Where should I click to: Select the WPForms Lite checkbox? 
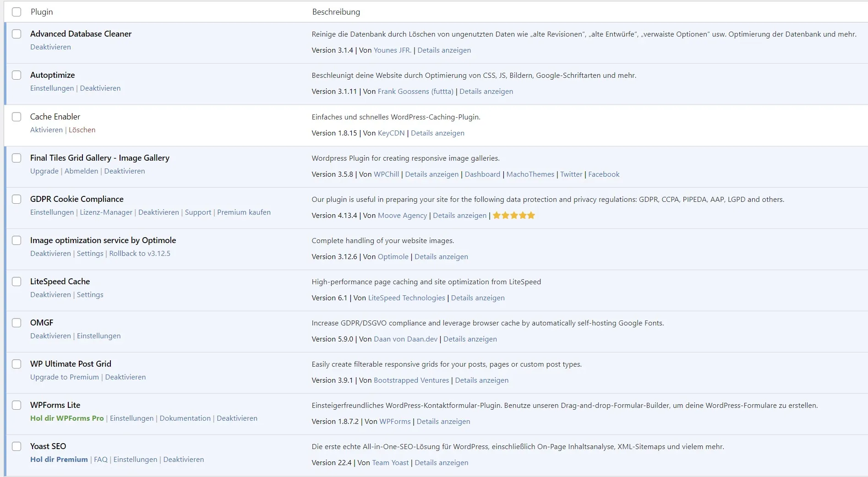(16, 405)
